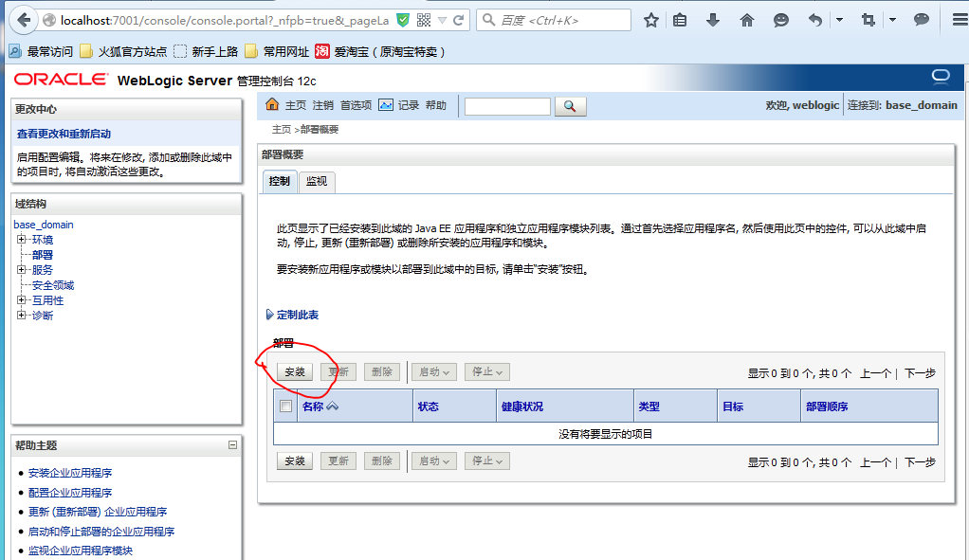This screenshot has height=560, width=969.
Task: Switch to the 监视 tab
Action: click(317, 182)
